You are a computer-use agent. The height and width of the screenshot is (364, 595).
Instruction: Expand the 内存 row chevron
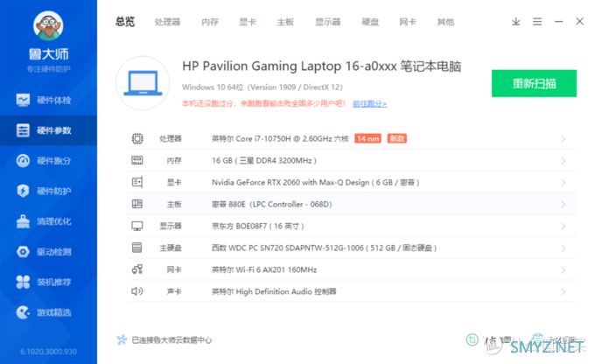(563, 161)
